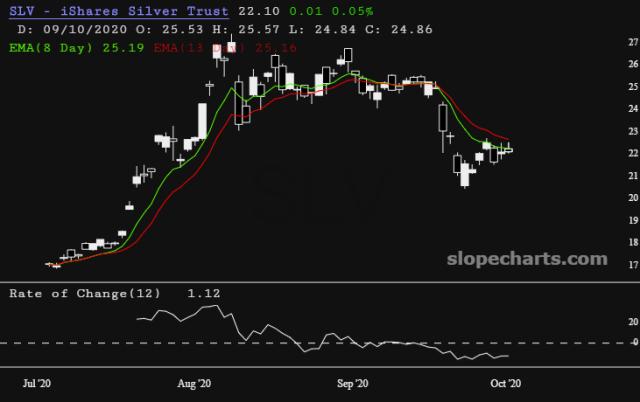This screenshot has width=640, height=402.
Task: Click the EMA(8 Day) 25.19 legend label
Action: tap(76, 48)
